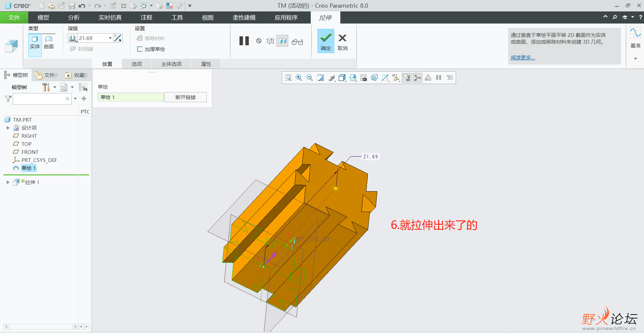Click the Redo arrow icon
The image size is (644, 334).
(98, 6)
